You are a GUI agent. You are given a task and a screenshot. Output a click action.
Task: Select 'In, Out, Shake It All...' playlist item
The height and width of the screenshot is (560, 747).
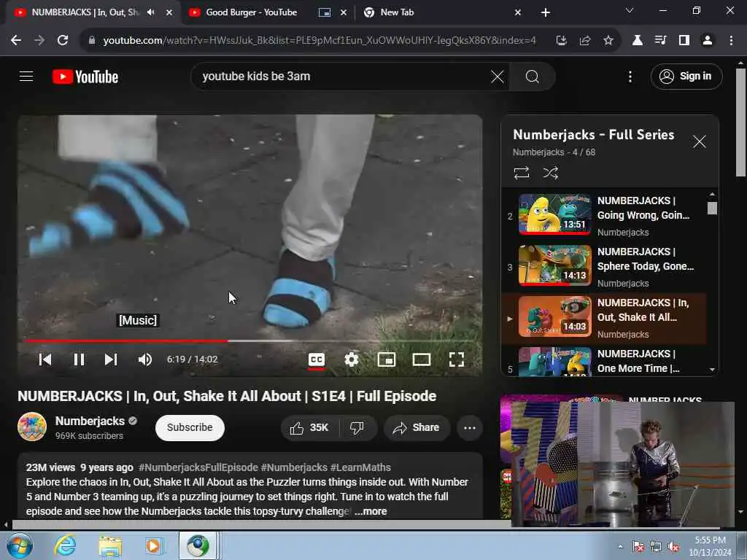pyautogui.click(x=605, y=318)
